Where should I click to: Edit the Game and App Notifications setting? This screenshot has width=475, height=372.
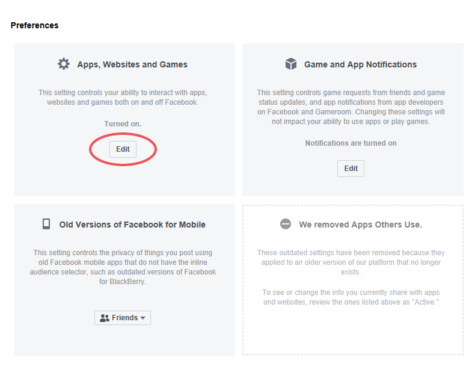351,168
